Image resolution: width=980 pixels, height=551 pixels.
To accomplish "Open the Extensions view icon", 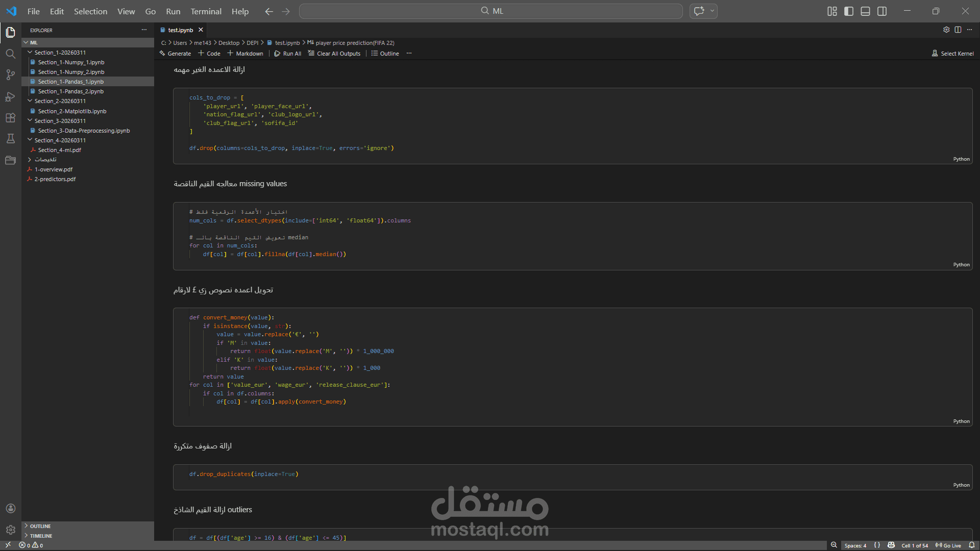I will [10, 118].
